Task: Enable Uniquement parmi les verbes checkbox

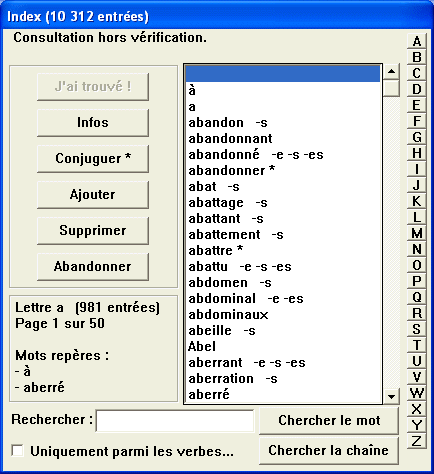Action: tap(17, 451)
